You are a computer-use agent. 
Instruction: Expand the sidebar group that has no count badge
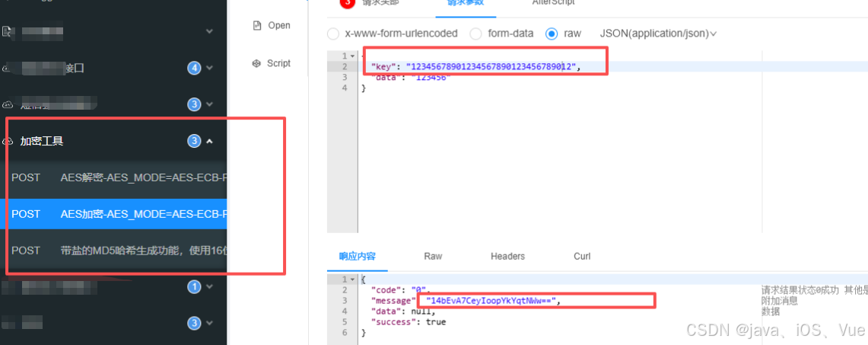(x=209, y=31)
